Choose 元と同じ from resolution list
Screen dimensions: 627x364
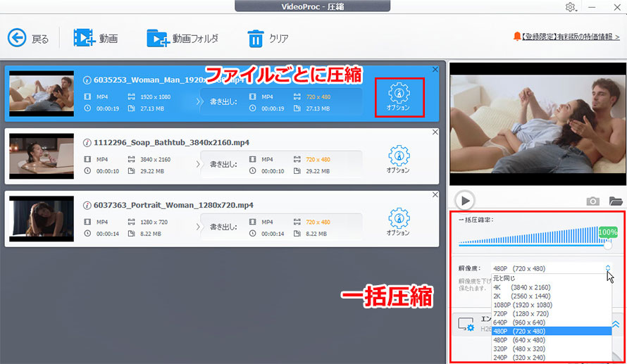pos(552,278)
